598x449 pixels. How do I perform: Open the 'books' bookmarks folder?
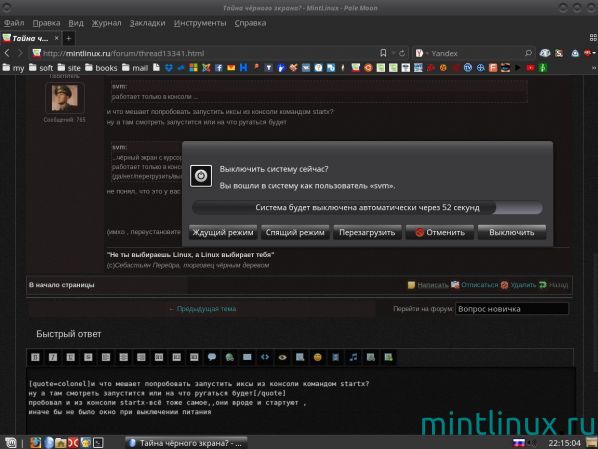101,68
